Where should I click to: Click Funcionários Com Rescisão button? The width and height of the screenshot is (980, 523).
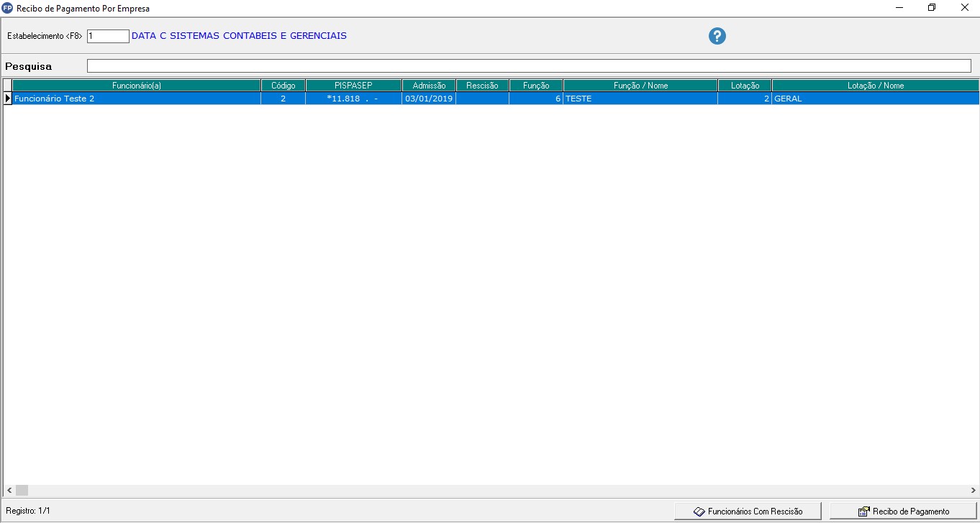click(748, 511)
